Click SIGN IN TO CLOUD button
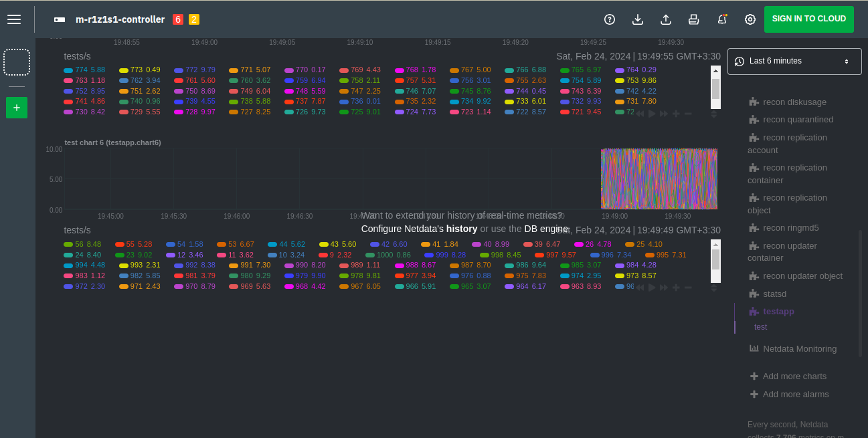This screenshot has width=868, height=438. 808,19
